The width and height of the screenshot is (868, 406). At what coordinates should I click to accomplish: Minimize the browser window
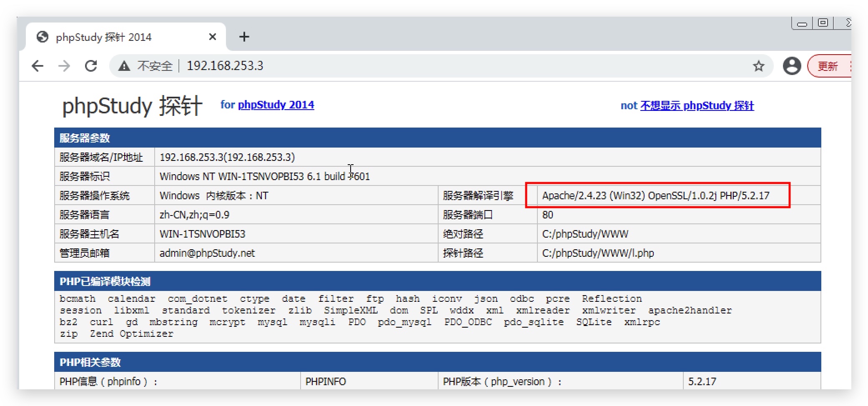coord(802,24)
